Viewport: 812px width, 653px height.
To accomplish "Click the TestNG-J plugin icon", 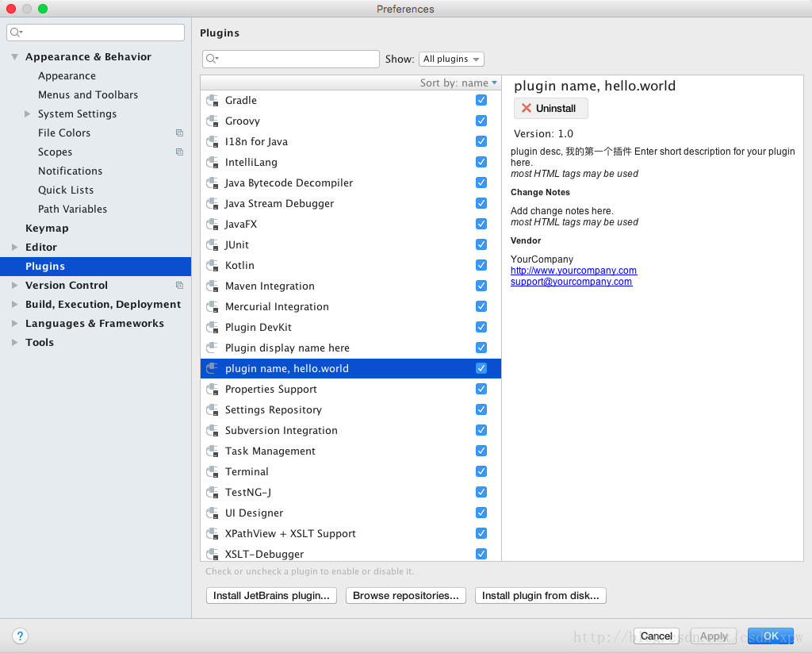I will pyautogui.click(x=213, y=493).
